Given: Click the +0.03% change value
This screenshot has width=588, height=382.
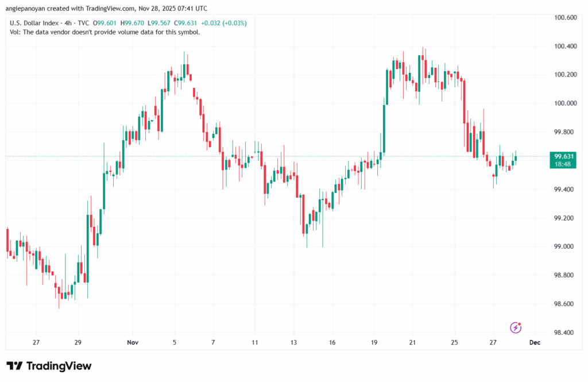Looking at the screenshot, I should (x=234, y=23).
